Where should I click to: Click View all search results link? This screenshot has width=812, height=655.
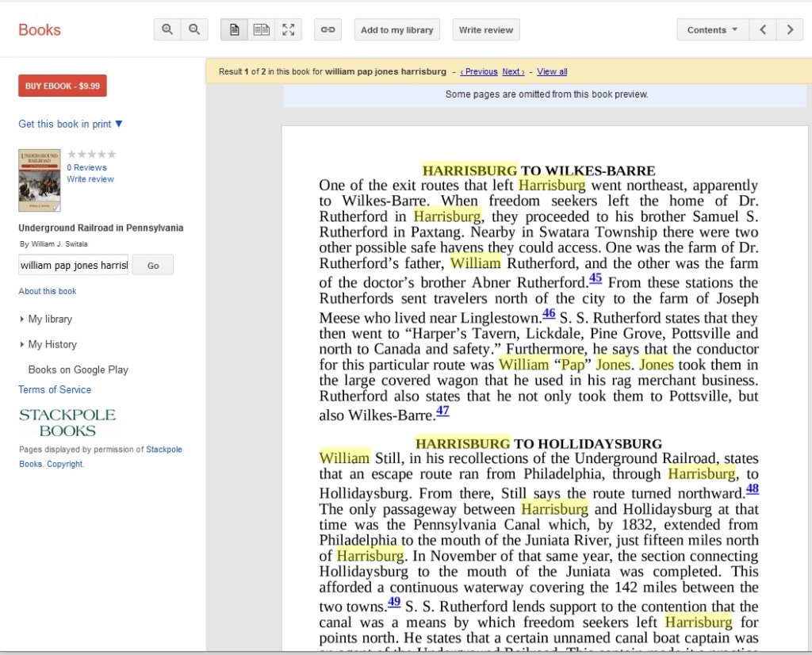click(552, 71)
